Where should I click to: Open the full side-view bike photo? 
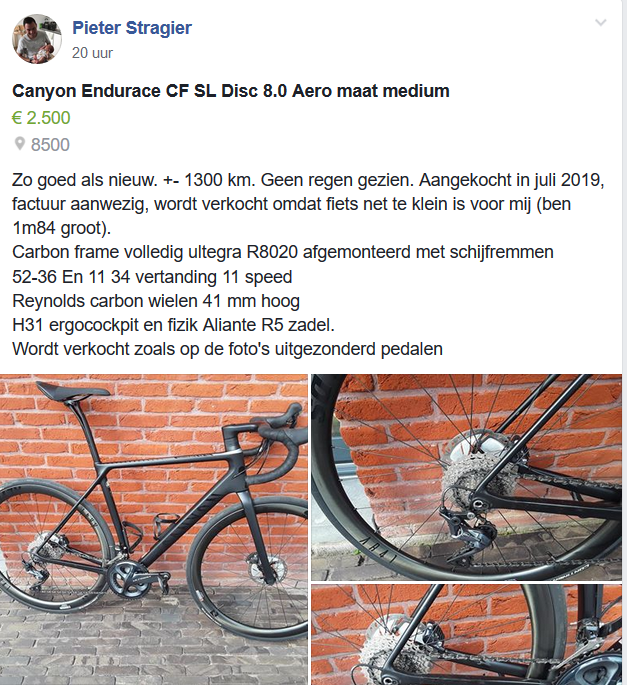tap(154, 529)
